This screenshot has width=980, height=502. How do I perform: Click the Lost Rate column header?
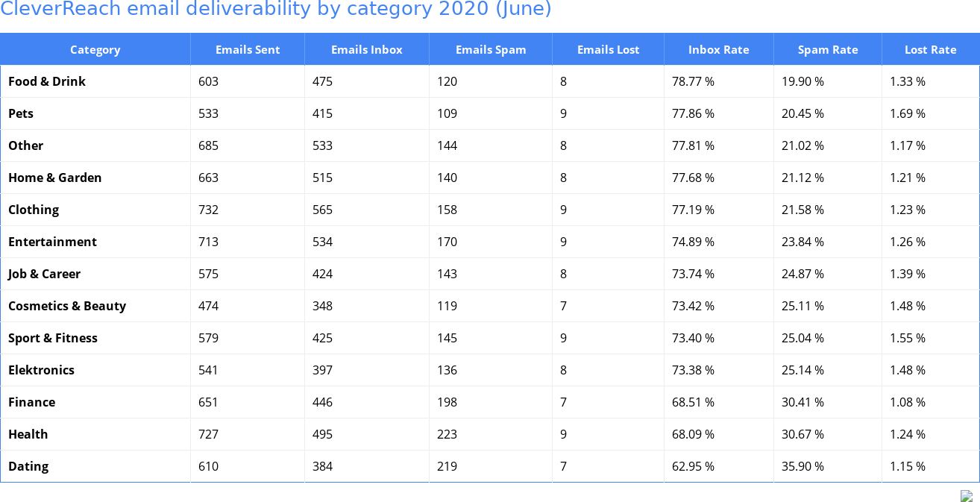coord(930,50)
